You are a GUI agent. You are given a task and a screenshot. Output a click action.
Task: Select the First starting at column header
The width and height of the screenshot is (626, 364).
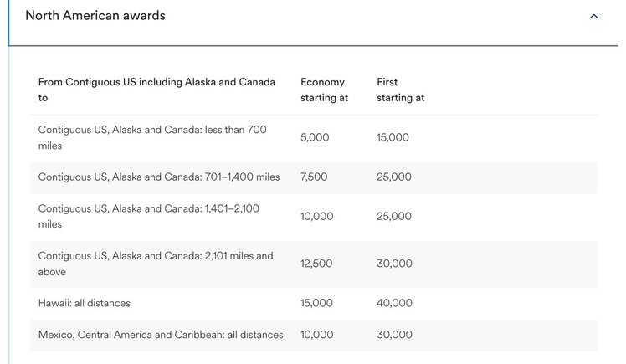coord(400,90)
